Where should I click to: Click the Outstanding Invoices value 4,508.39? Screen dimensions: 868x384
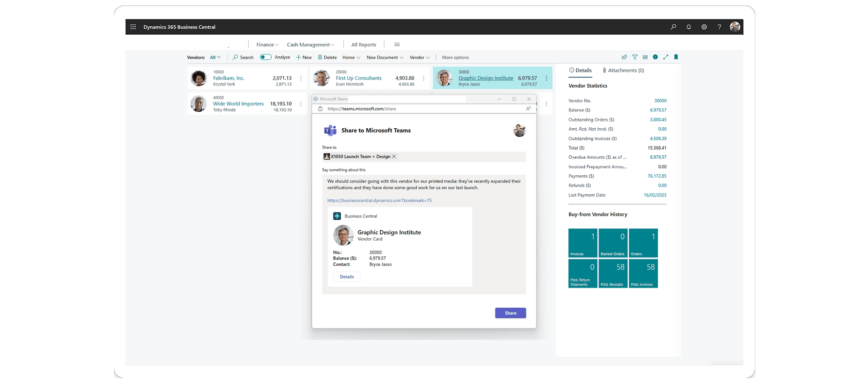pos(658,138)
